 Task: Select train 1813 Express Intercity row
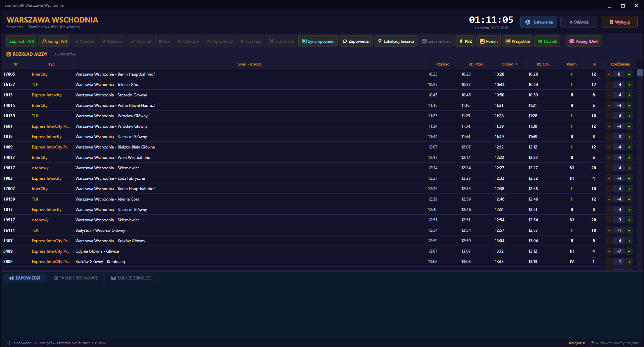tap(319, 95)
